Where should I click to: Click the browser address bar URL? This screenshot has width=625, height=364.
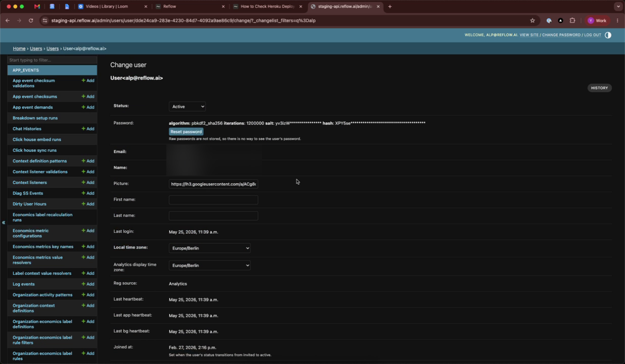(183, 21)
